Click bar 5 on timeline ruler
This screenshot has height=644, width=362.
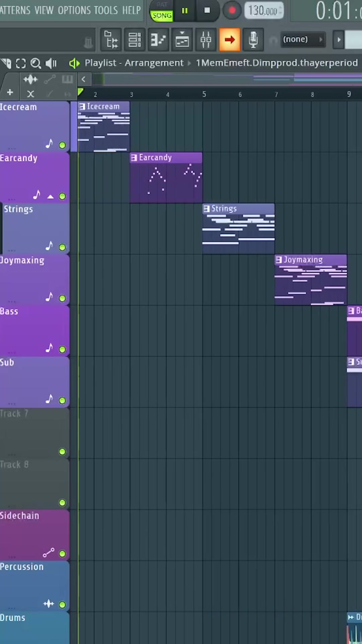point(204,94)
